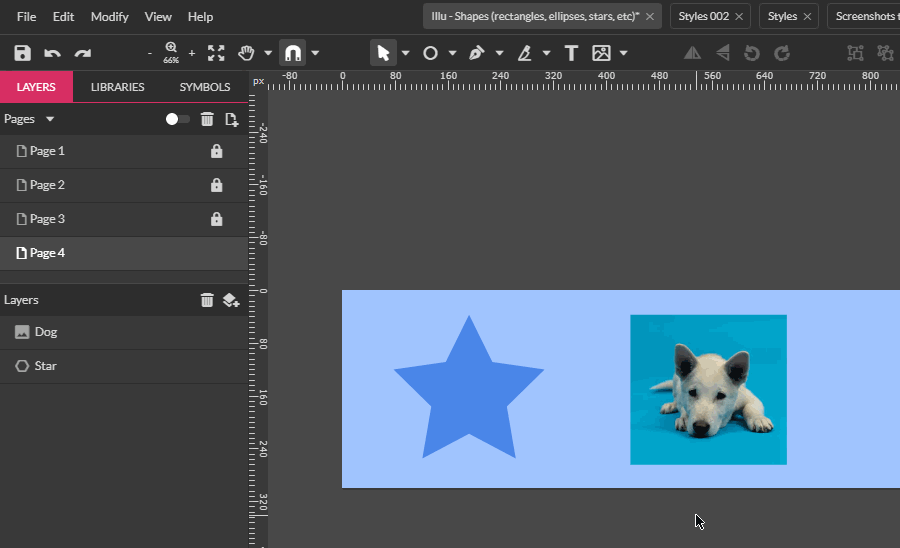The width and height of the screenshot is (900, 548).
Task: Open the shape tool dropdown arrow
Action: [x=452, y=53]
